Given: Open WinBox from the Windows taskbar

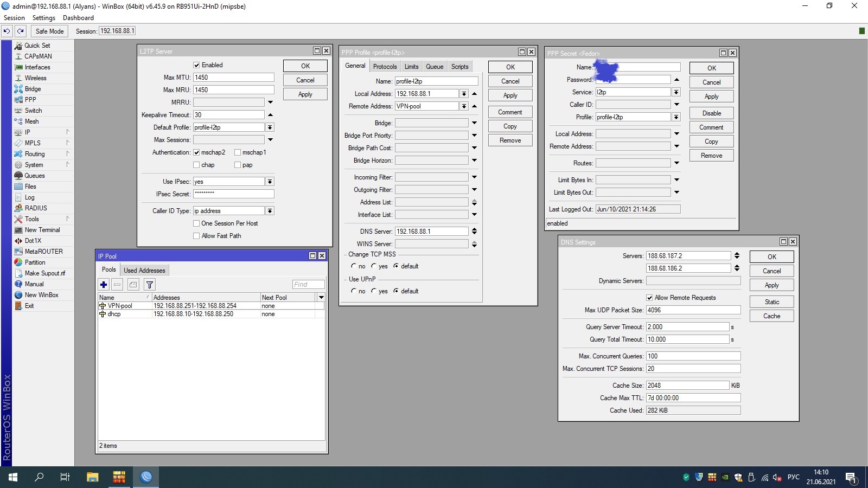Looking at the screenshot, I should click(146, 477).
